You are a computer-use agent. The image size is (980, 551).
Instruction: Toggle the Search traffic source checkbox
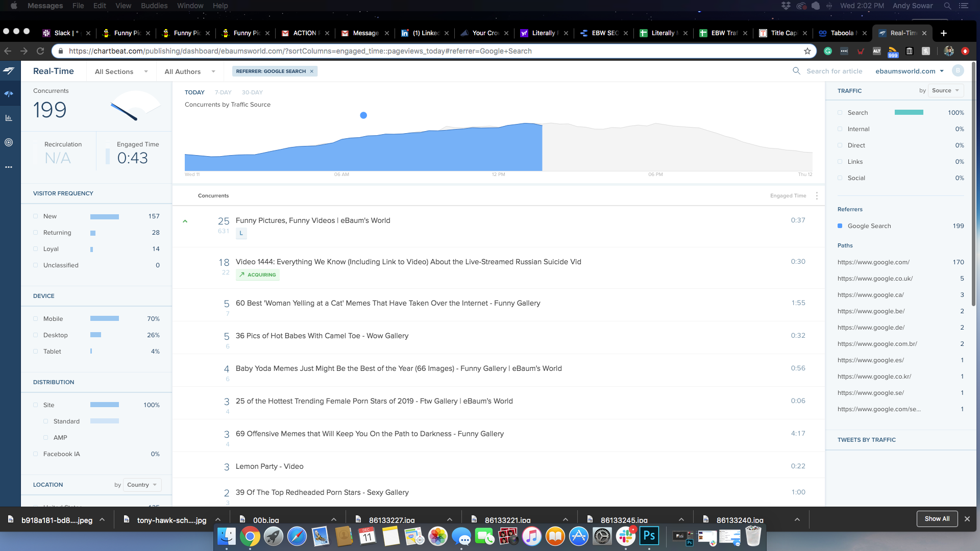coord(840,113)
